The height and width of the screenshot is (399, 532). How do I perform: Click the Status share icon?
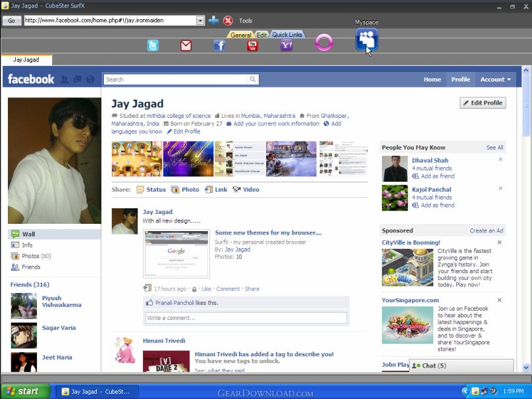pyautogui.click(x=140, y=190)
